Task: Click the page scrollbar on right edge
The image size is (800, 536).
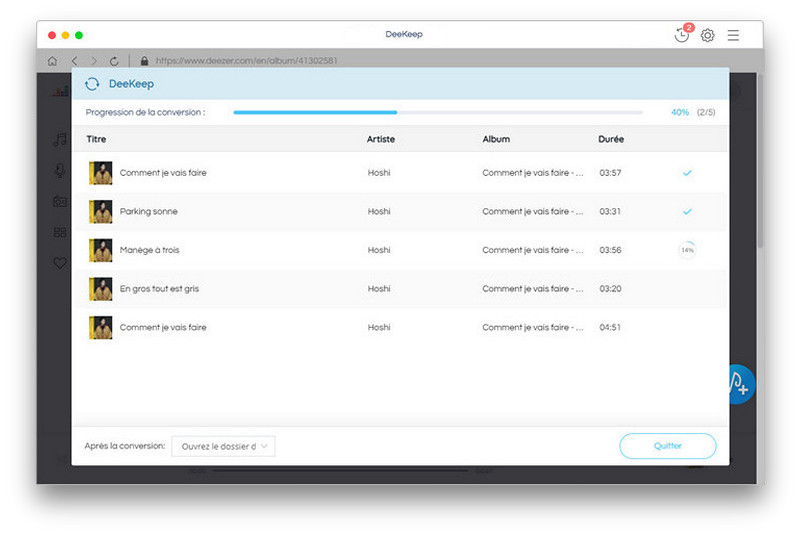Action: (760, 162)
